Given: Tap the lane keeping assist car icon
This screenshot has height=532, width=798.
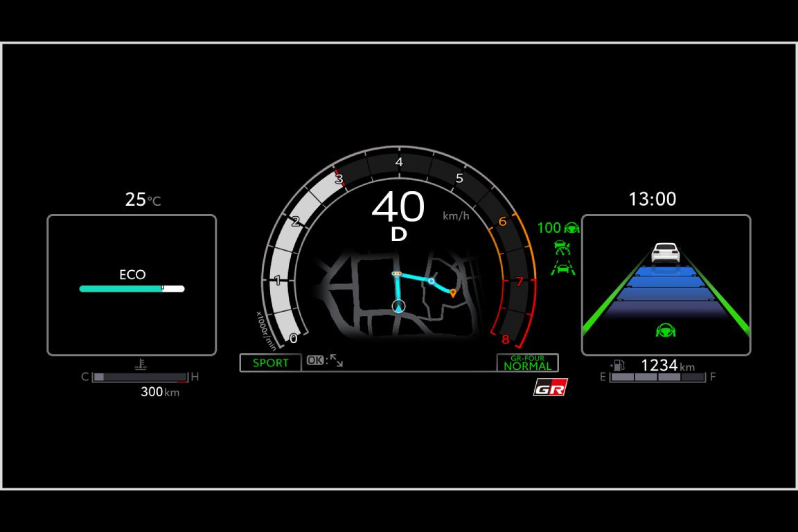Looking at the screenshot, I should (563, 267).
